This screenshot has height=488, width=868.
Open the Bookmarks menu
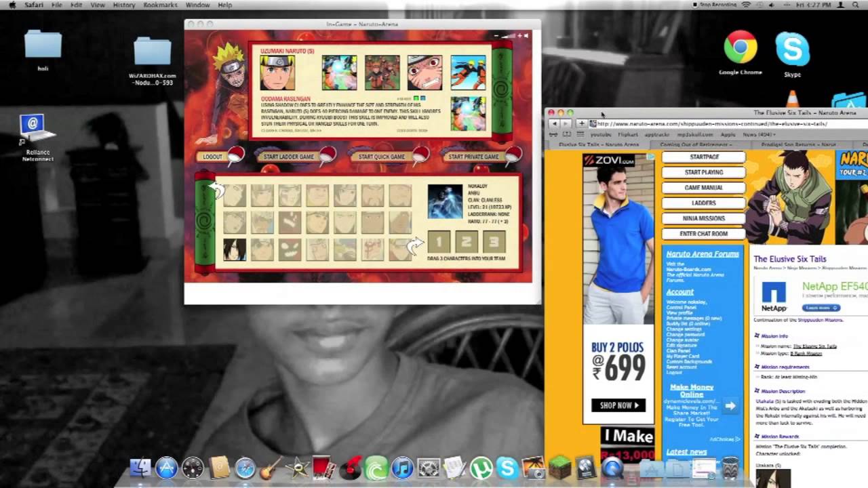coord(160,5)
